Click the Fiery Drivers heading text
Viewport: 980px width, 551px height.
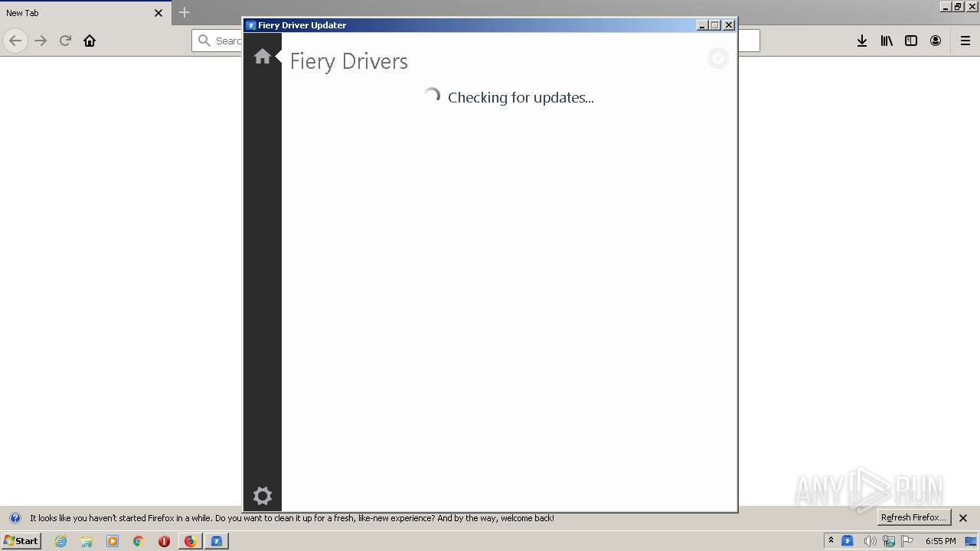[x=349, y=61]
